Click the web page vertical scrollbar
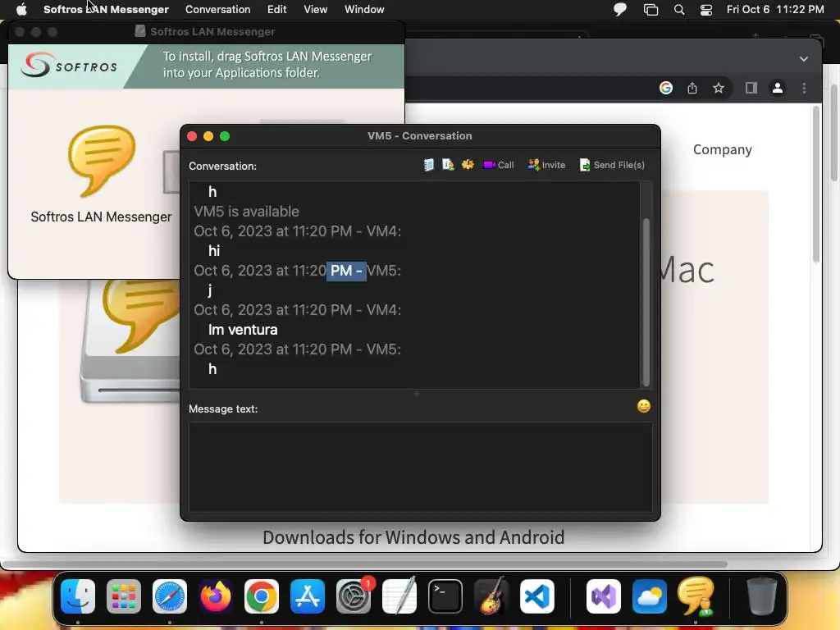 click(816, 185)
